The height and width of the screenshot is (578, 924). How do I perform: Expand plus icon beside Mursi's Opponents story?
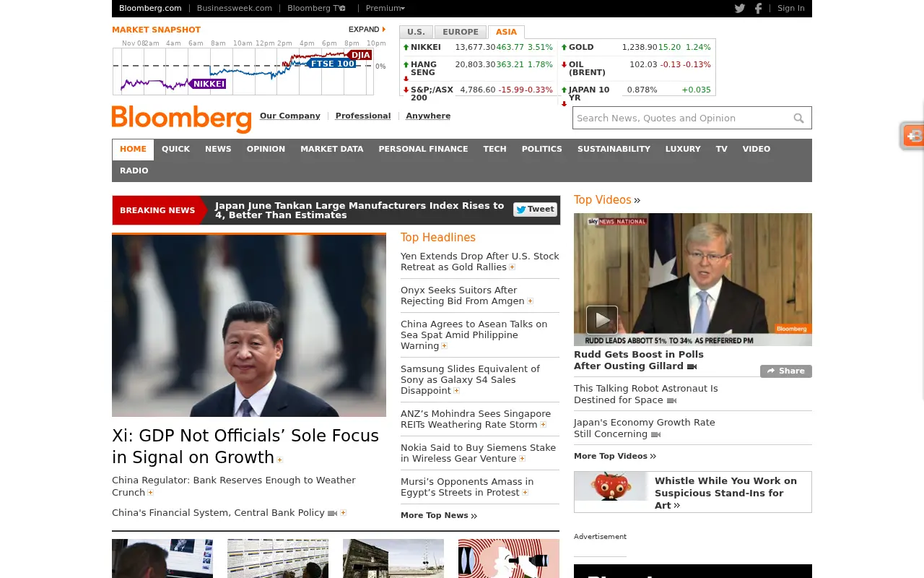[526, 493]
